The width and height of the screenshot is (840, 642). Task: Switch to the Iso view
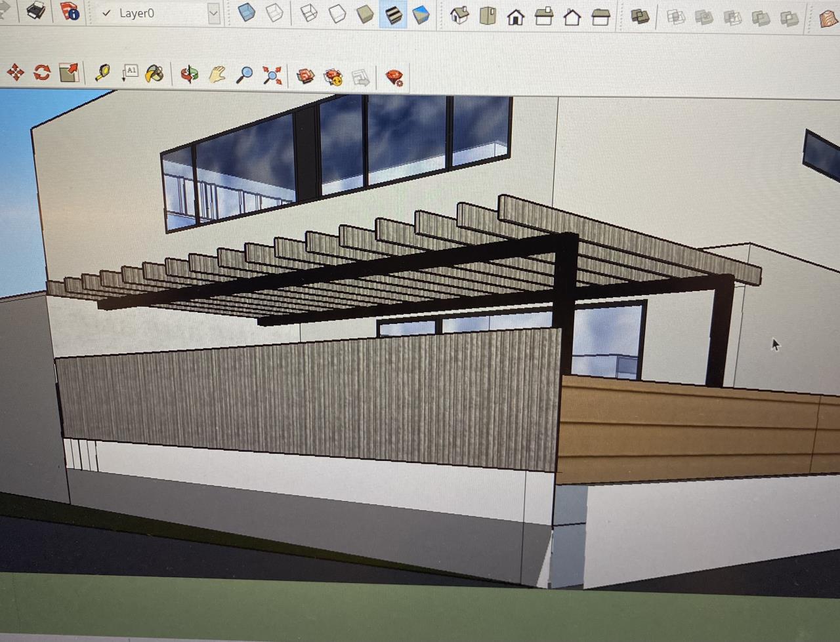pos(459,15)
